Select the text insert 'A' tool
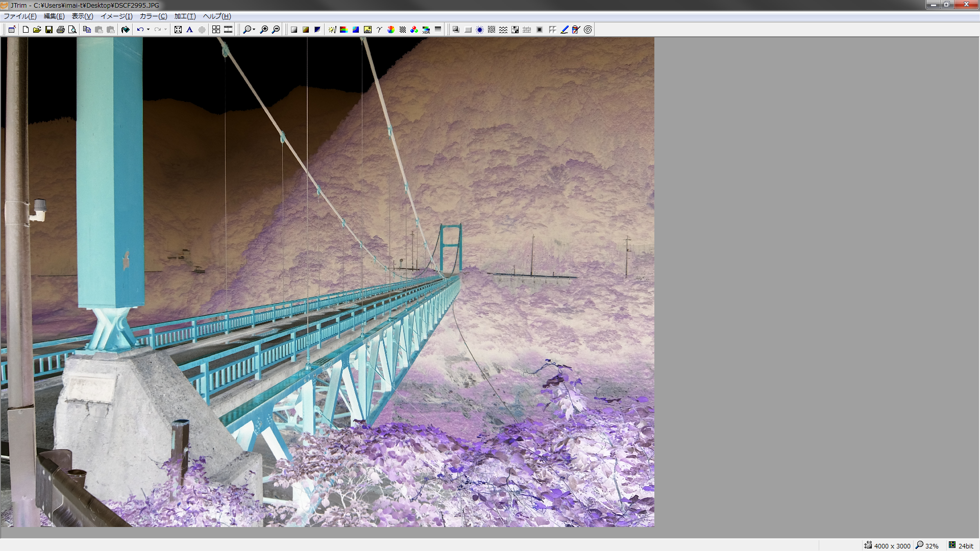The width and height of the screenshot is (980, 551). [x=190, y=30]
